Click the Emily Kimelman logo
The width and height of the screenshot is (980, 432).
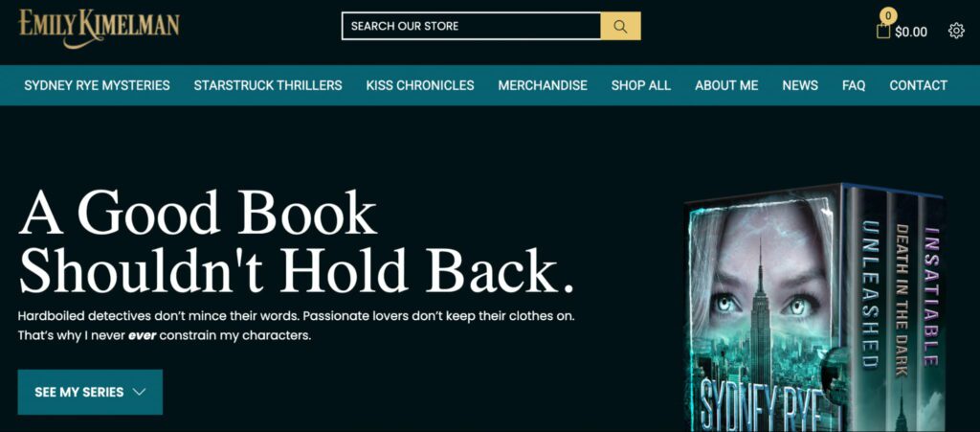point(99,28)
